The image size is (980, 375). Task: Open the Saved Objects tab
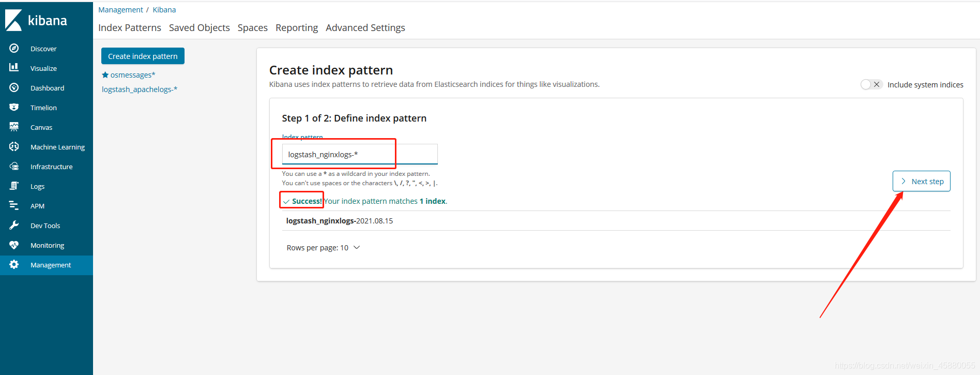pyautogui.click(x=200, y=27)
